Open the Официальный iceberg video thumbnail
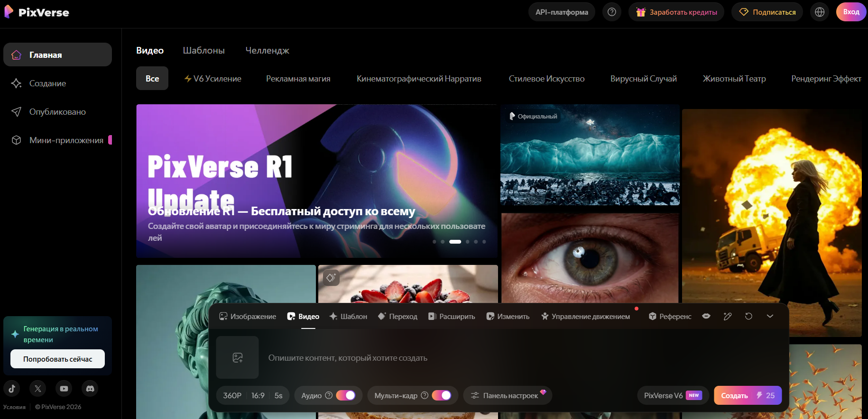Viewport: 868px width, 419px height. click(x=590, y=155)
